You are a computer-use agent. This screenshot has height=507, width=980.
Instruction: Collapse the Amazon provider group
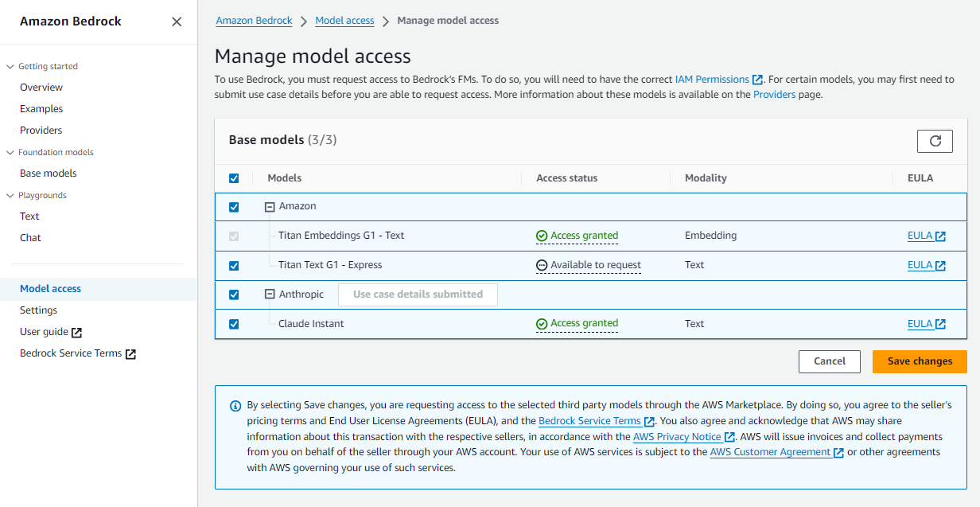pyautogui.click(x=270, y=207)
